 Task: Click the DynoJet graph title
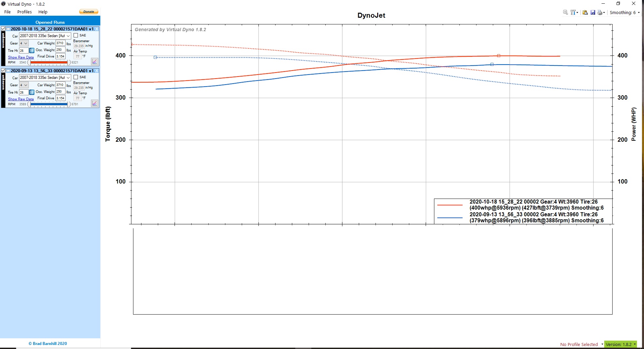tap(371, 15)
